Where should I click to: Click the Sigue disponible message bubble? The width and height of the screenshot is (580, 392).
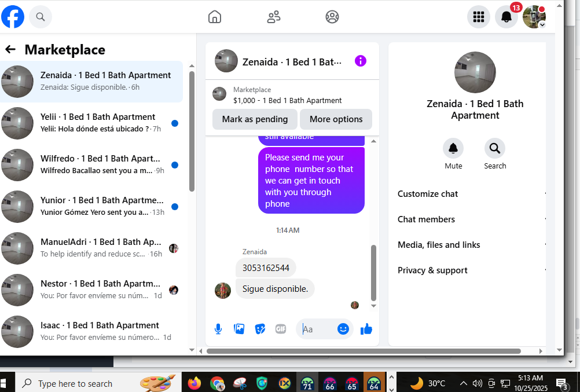(275, 289)
